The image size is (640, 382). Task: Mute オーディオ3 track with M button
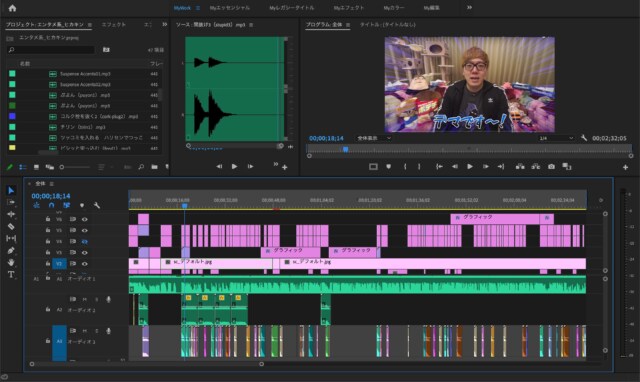(84, 331)
